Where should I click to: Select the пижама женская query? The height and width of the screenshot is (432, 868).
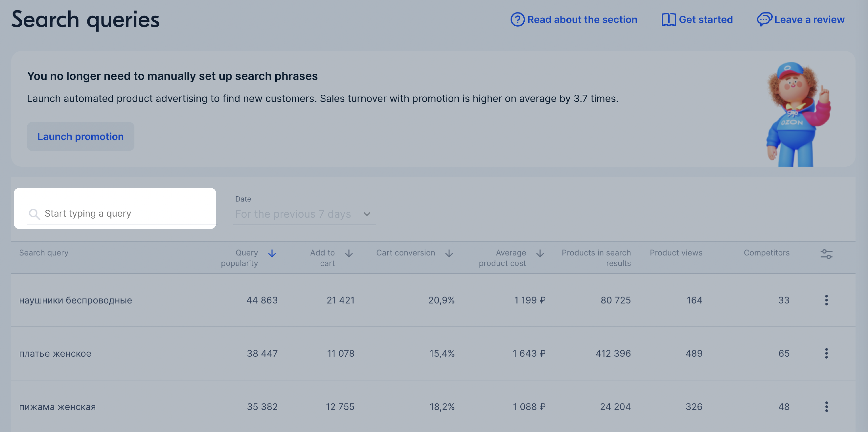(57, 407)
